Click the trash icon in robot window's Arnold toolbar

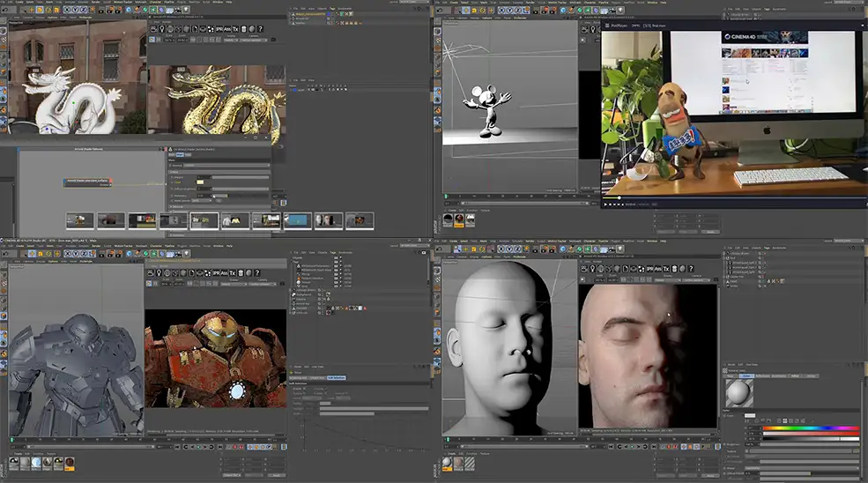pyautogui.click(x=241, y=272)
